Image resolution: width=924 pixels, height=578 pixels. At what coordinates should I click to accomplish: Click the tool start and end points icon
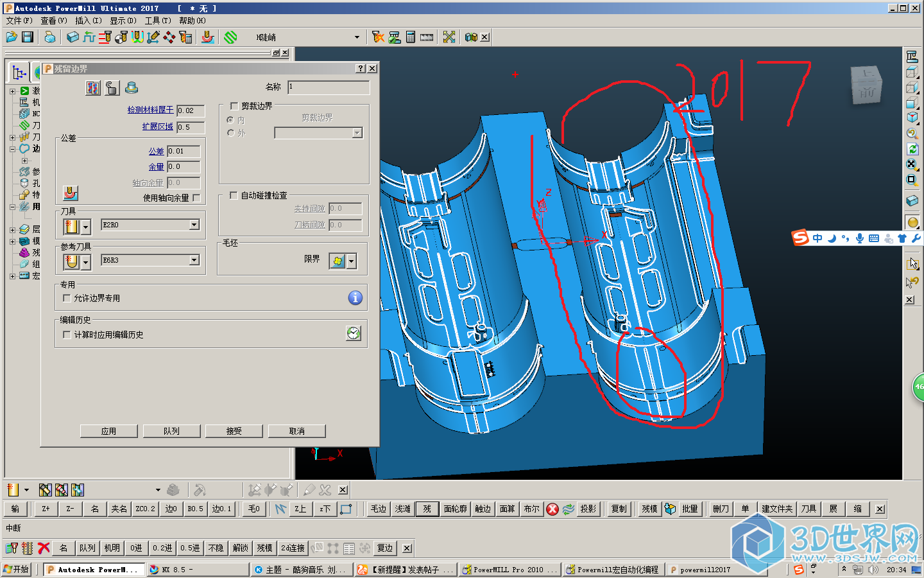click(121, 37)
